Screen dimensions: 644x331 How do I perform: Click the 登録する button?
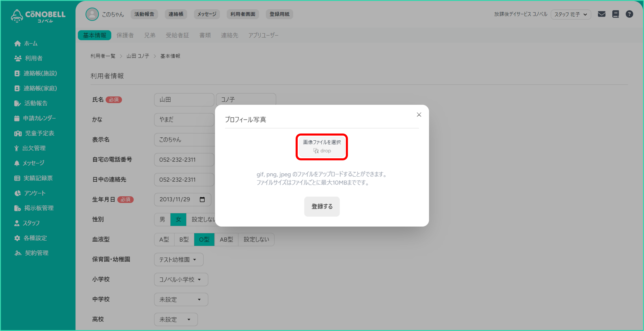(x=322, y=206)
